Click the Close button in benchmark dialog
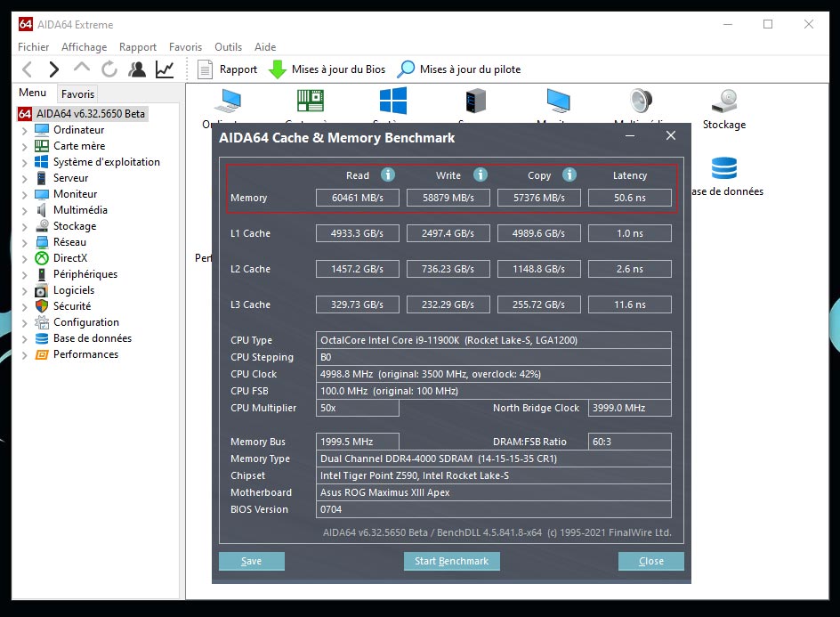The width and height of the screenshot is (840, 617). tap(650, 561)
